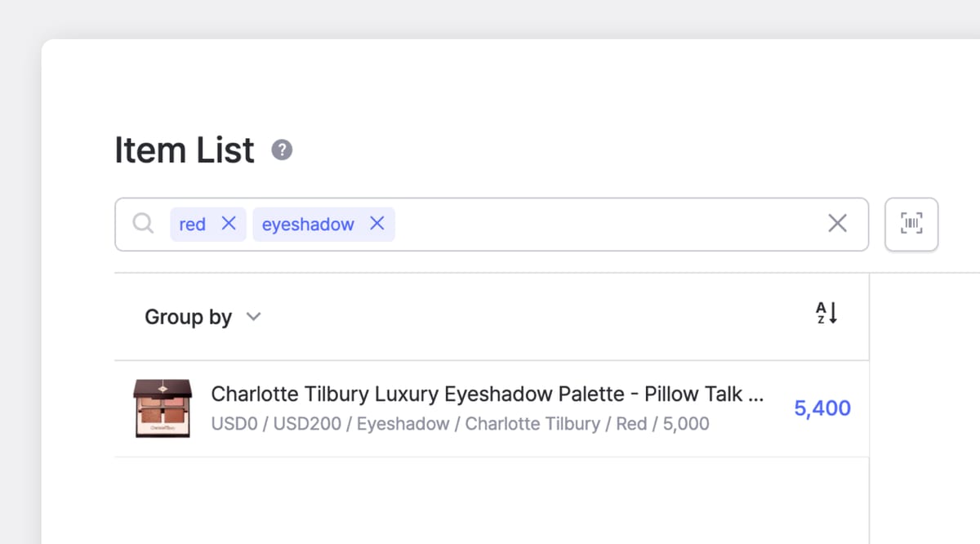Image resolution: width=980 pixels, height=544 pixels.
Task: Click the eyeshadow palette thumbnail
Action: pos(162,408)
